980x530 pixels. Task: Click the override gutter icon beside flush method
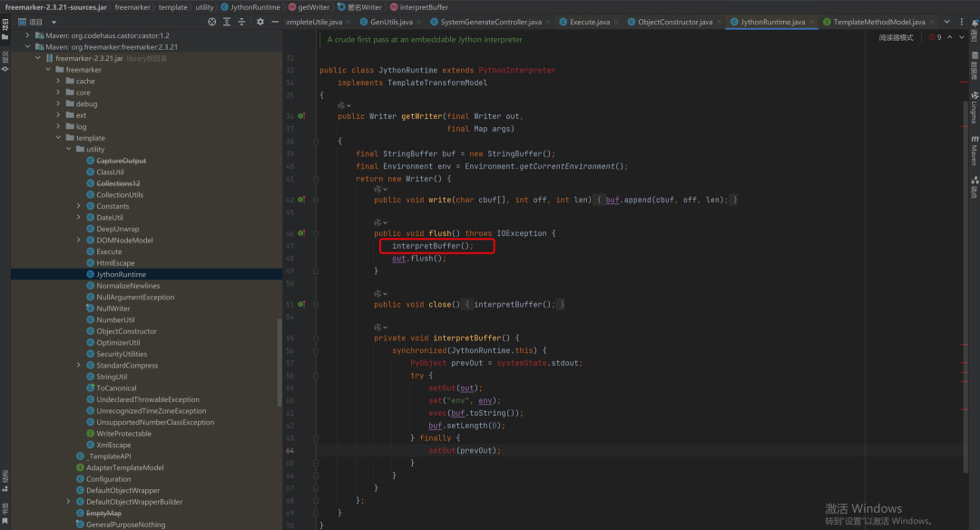click(301, 233)
